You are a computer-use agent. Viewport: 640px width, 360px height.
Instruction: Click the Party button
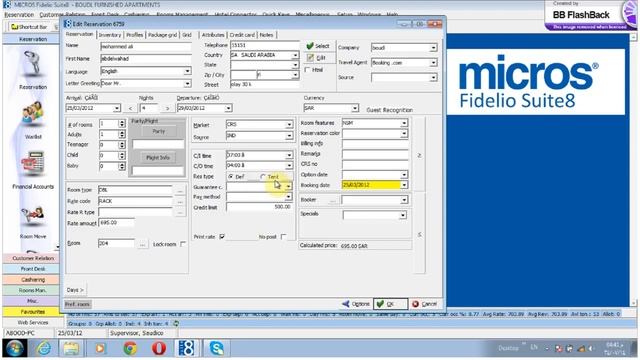[158, 131]
